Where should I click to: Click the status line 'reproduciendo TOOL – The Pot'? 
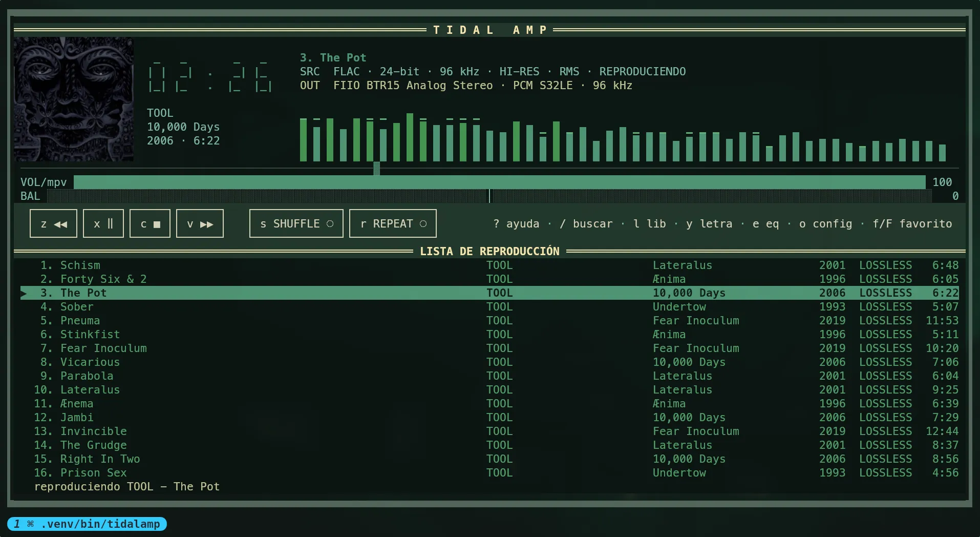pyautogui.click(x=127, y=486)
